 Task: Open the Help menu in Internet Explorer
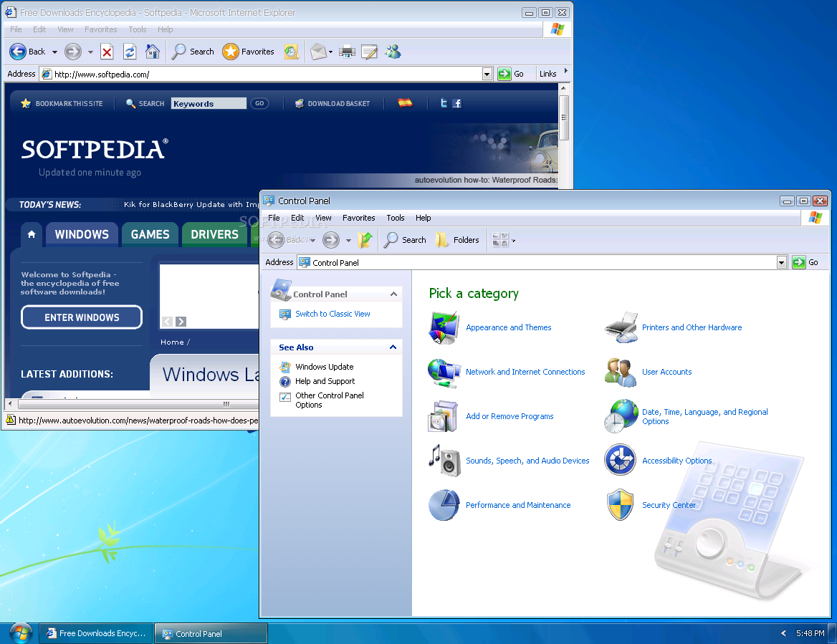165,29
